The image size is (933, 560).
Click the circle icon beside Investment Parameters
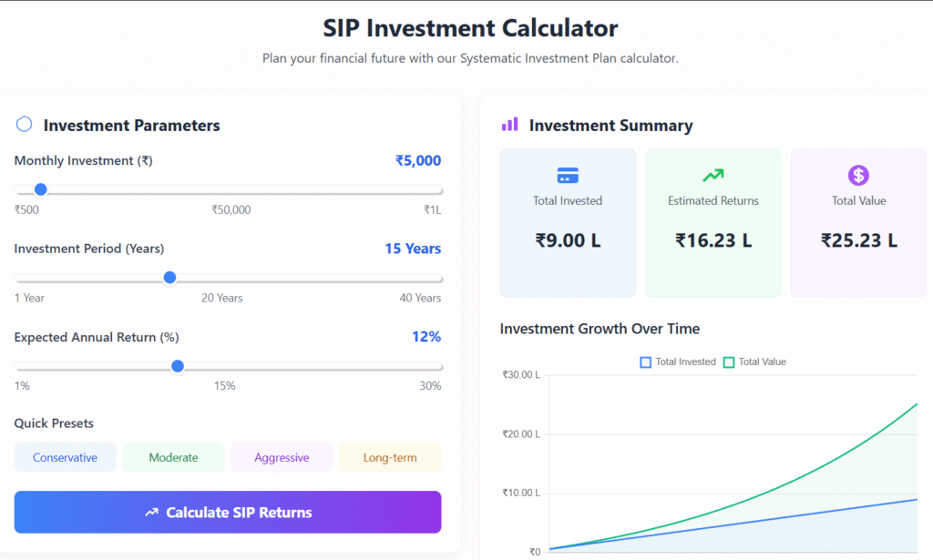(x=23, y=124)
